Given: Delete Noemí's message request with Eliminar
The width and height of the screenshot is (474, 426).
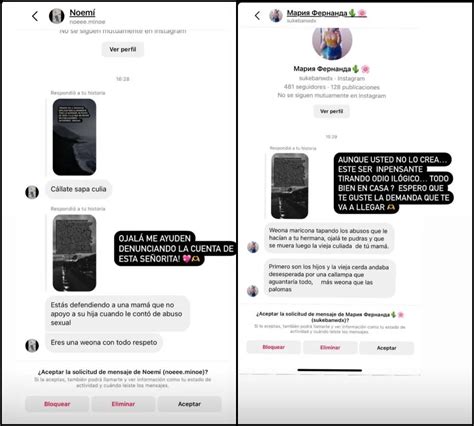Looking at the screenshot, I should click(x=123, y=404).
